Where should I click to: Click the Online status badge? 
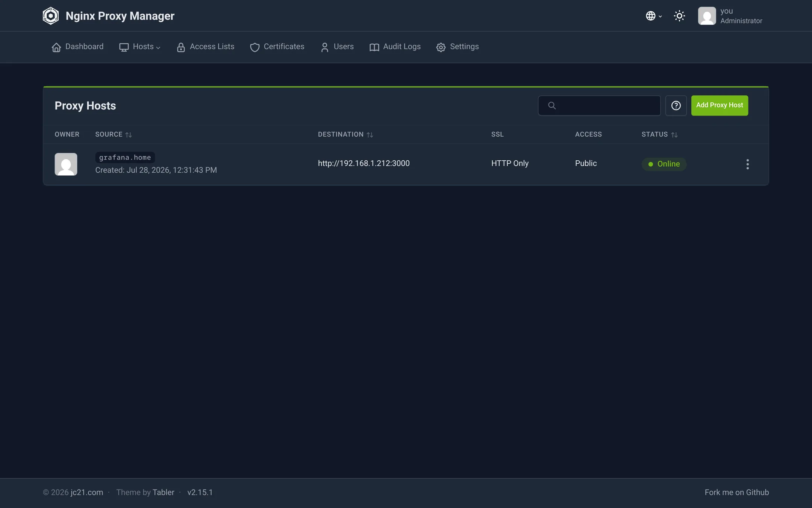coord(664,164)
